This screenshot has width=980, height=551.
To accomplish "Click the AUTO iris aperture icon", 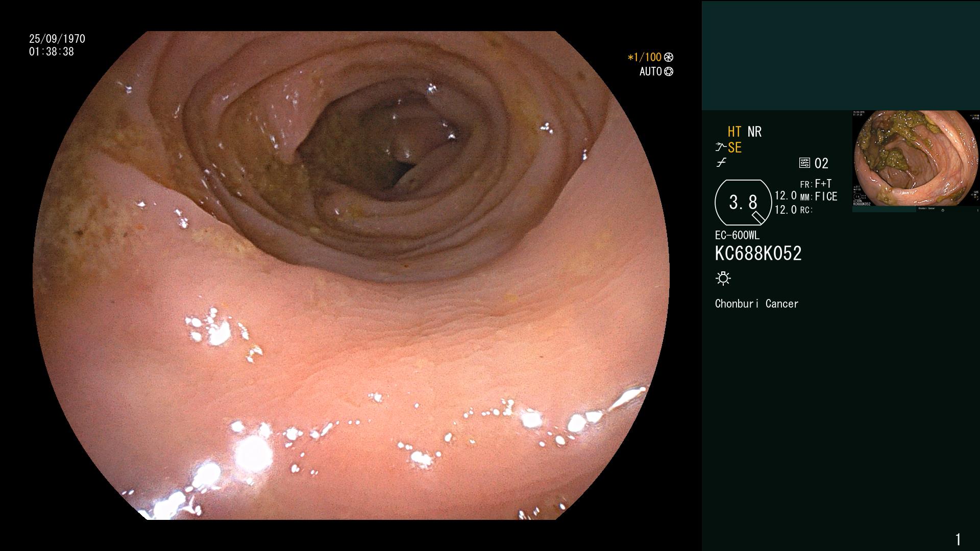I will pos(669,71).
